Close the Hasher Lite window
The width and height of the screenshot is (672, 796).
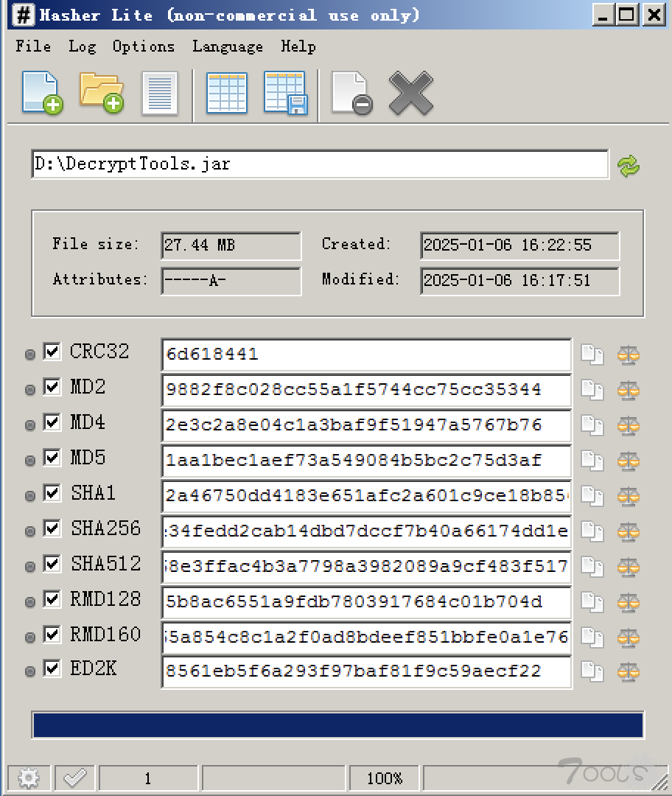point(654,15)
